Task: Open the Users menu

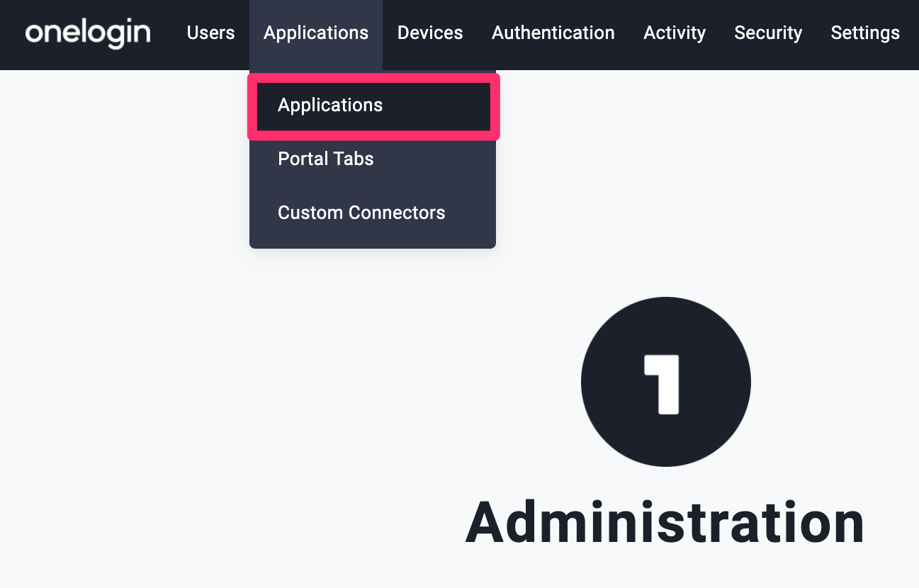Action: click(x=210, y=33)
